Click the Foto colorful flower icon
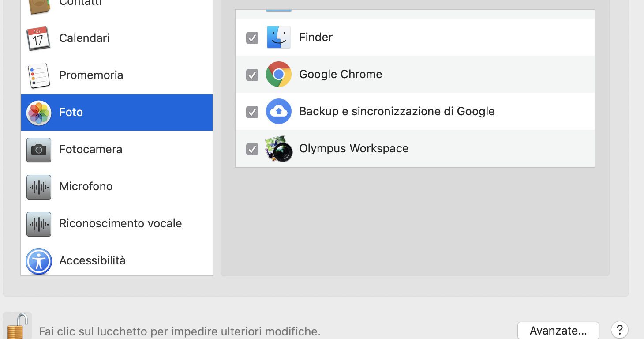644x339 pixels. (39, 113)
